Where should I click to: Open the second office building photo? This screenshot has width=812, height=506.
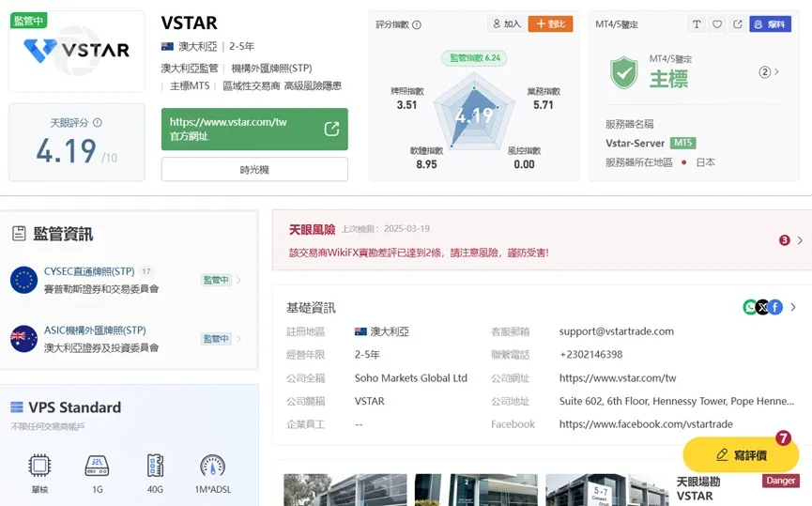[x=476, y=489]
